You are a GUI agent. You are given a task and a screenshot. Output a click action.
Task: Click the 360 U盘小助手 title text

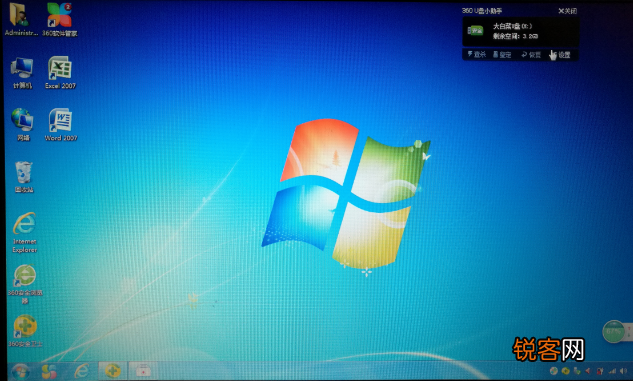[x=482, y=11]
